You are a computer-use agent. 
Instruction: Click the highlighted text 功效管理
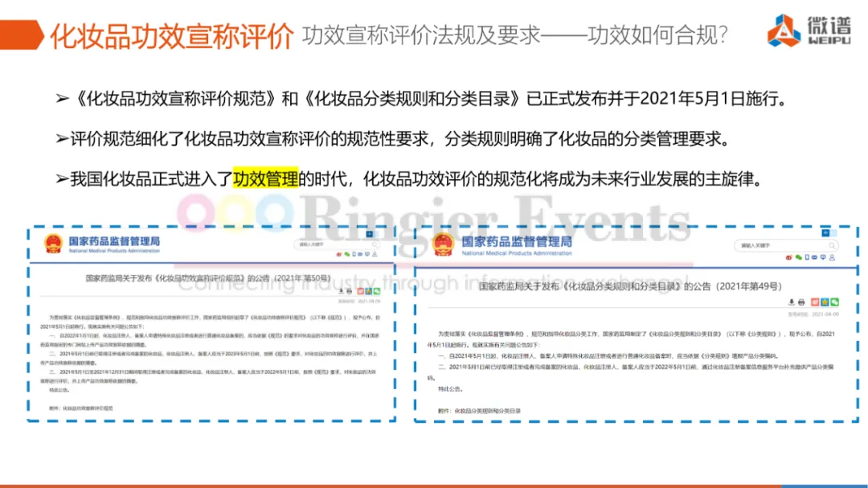[x=265, y=178]
